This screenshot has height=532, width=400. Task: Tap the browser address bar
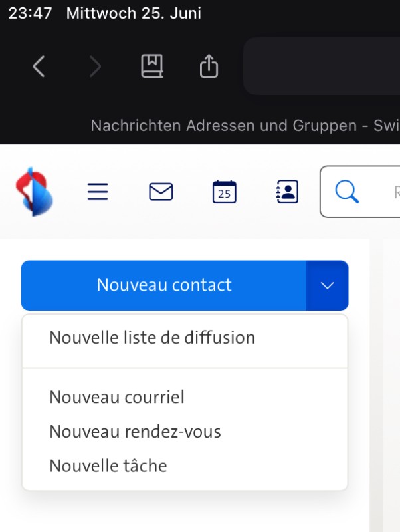[322, 66]
